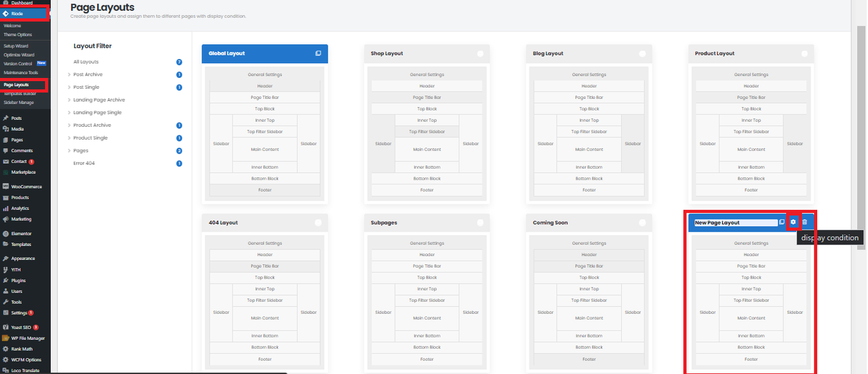Open Marketplace in the sidebar

(x=23, y=172)
